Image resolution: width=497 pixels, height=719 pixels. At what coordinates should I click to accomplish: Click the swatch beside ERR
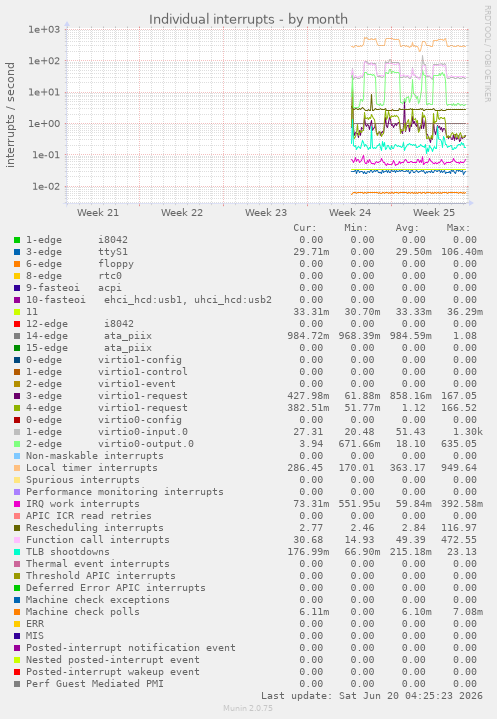pos(17,624)
